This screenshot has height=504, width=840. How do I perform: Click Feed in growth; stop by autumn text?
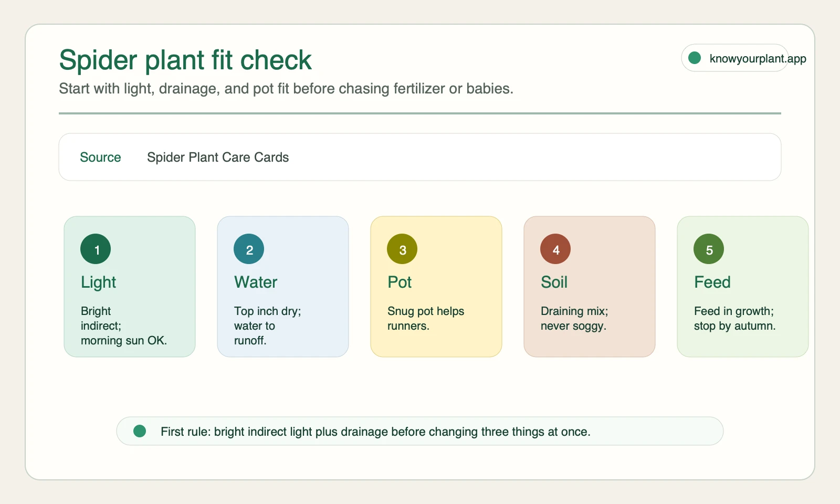click(734, 318)
